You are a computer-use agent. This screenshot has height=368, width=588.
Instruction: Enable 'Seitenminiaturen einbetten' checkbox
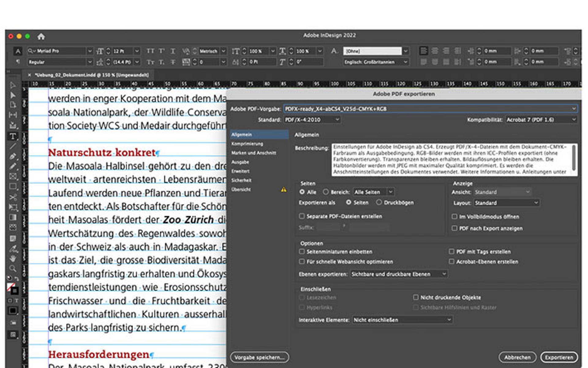tap(302, 251)
